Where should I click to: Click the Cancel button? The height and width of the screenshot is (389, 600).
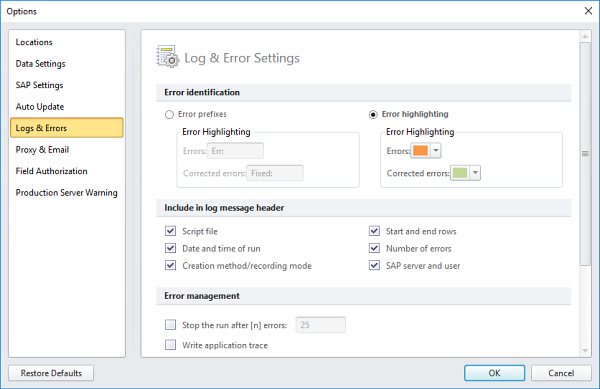point(561,373)
